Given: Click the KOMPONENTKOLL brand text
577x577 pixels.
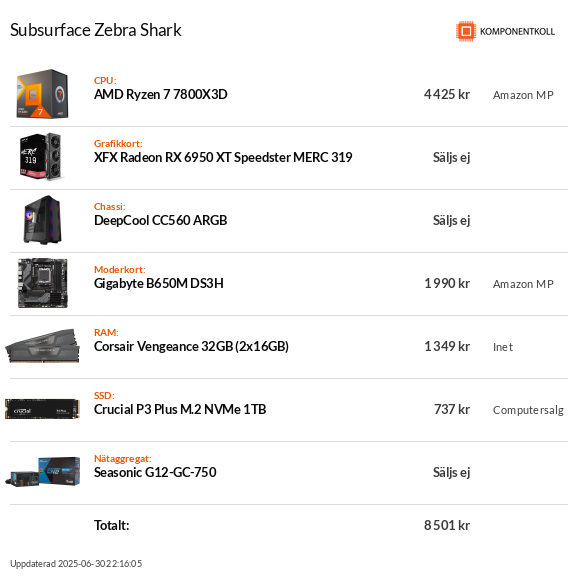Looking at the screenshot, I should pyautogui.click(x=517, y=32).
